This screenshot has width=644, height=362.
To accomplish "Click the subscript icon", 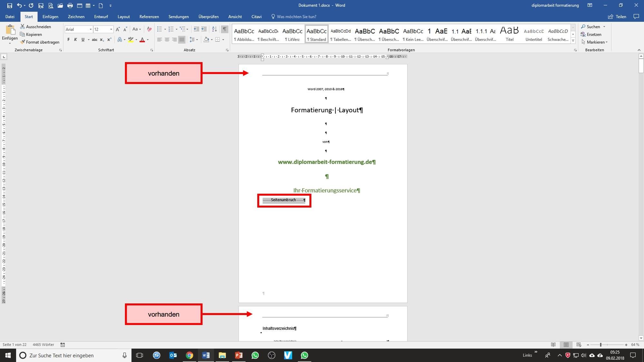I will pyautogui.click(x=102, y=40).
